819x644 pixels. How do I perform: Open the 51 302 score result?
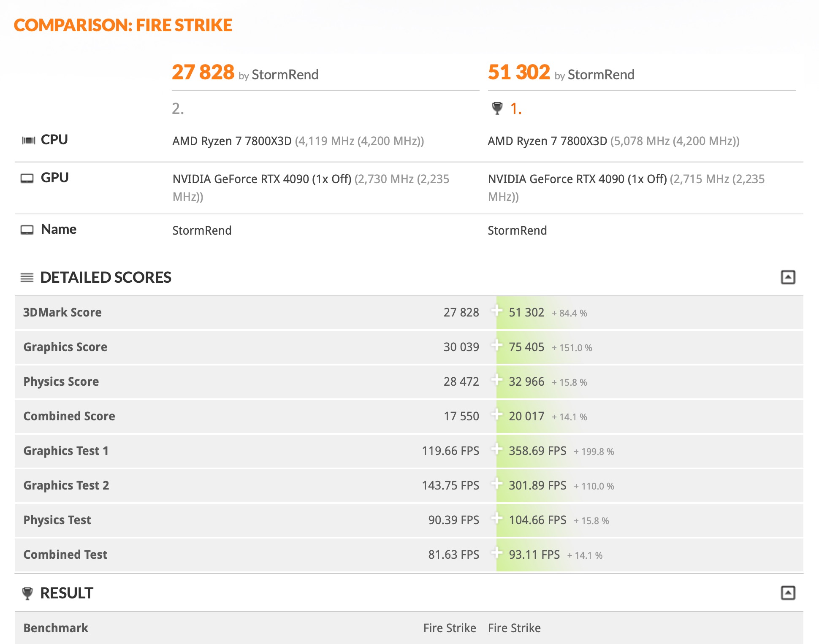[519, 72]
